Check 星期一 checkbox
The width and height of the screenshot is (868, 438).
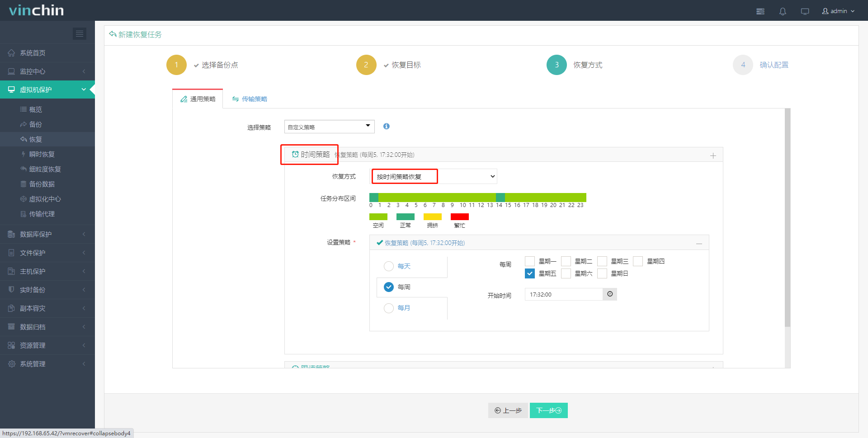(x=530, y=261)
